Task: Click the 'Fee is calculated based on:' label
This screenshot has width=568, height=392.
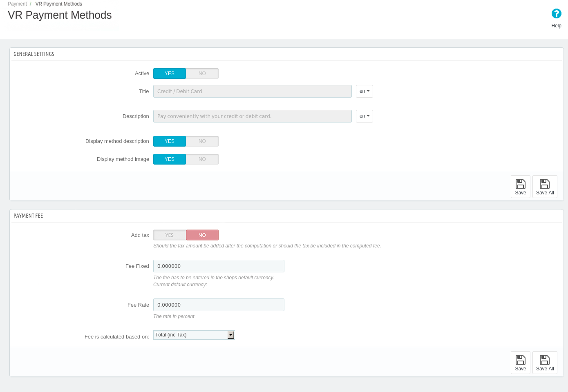Action: 117,337
